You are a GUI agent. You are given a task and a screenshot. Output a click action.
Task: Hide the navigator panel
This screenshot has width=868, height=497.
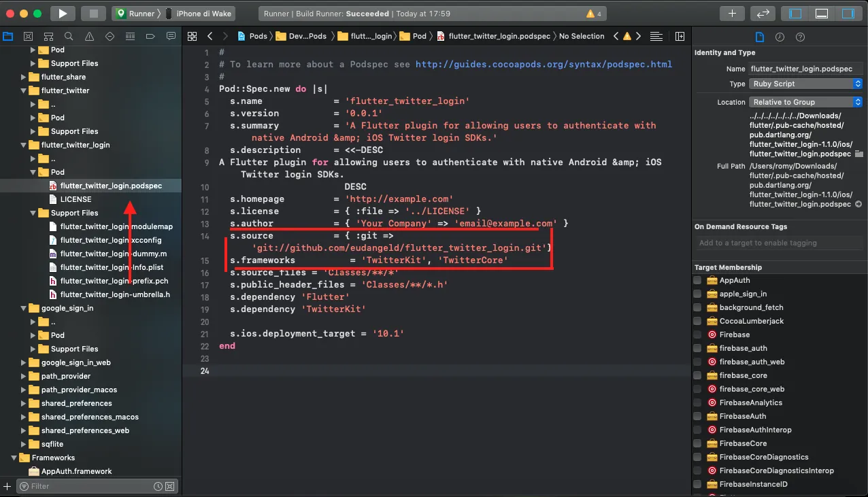click(x=795, y=13)
